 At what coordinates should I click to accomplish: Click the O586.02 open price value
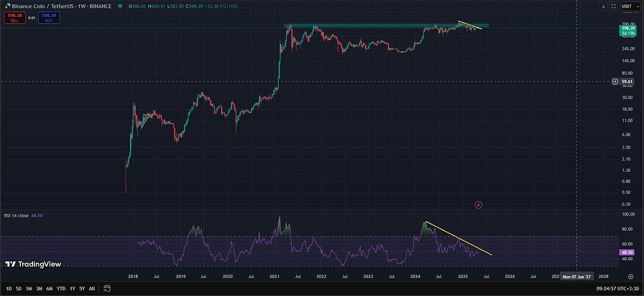pos(136,6)
